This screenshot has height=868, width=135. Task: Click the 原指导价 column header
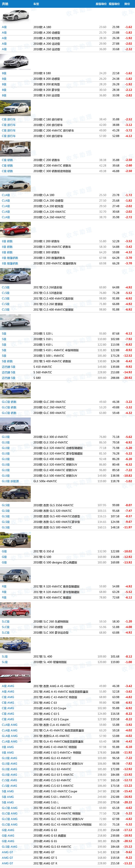click(101, 4)
